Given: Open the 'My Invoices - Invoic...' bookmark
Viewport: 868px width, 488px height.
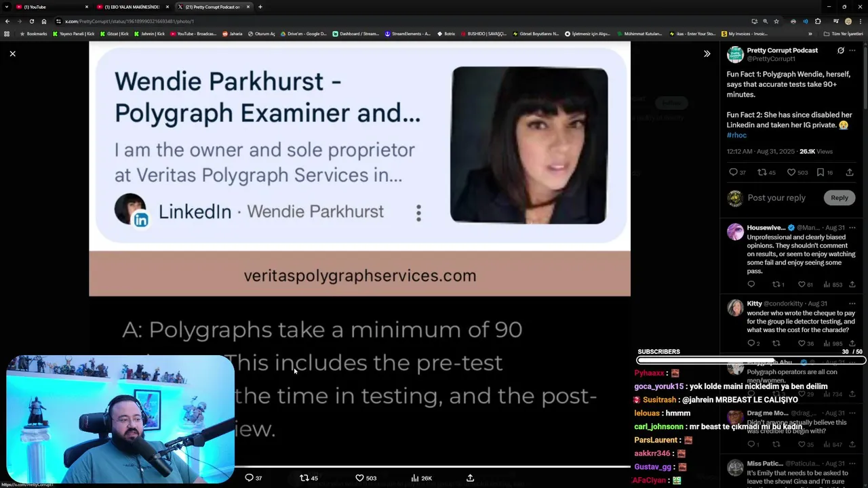Looking at the screenshot, I should point(745,33).
